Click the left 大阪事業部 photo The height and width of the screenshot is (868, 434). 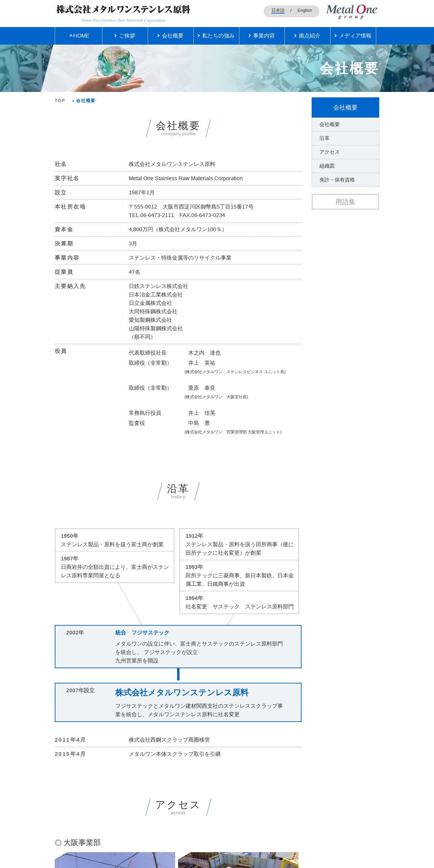tap(115, 860)
